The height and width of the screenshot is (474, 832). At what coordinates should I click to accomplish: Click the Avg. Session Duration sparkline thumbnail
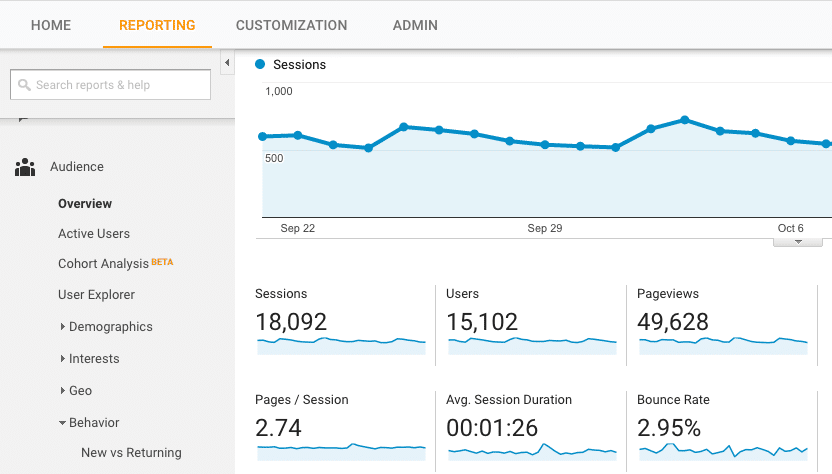(532, 452)
